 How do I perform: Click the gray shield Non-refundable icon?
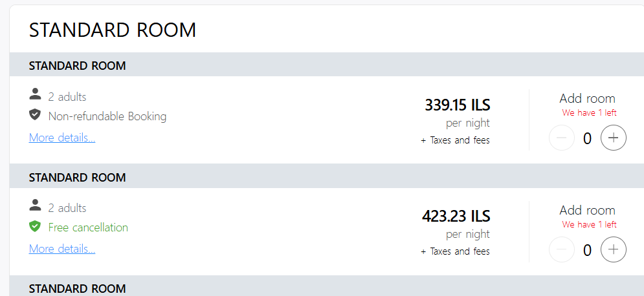(x=35, y=115)
